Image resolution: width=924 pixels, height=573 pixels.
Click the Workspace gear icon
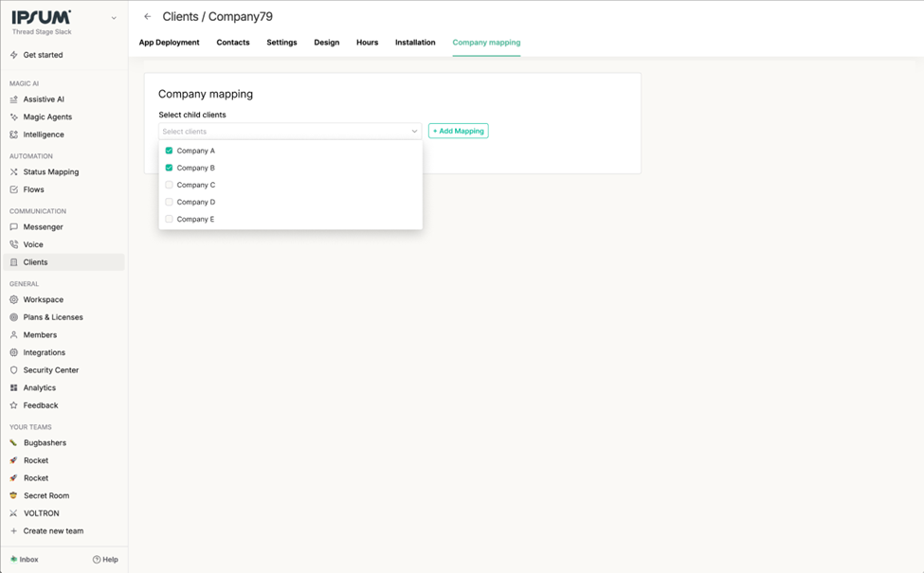[x=13, y=299]
